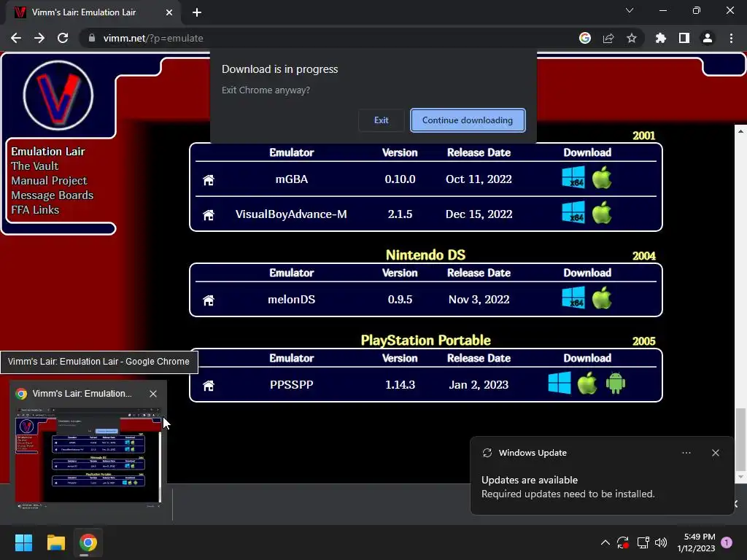Show hidden system tray icons

pos(605,542)
